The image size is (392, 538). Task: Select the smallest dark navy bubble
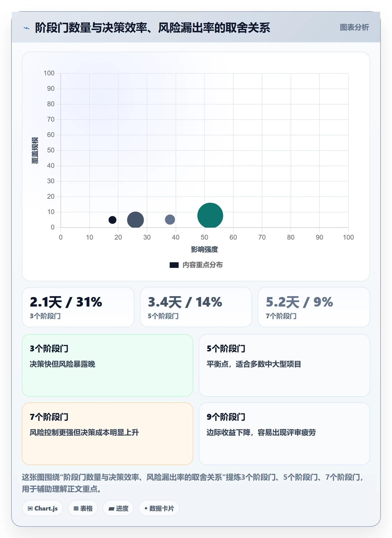112,220
